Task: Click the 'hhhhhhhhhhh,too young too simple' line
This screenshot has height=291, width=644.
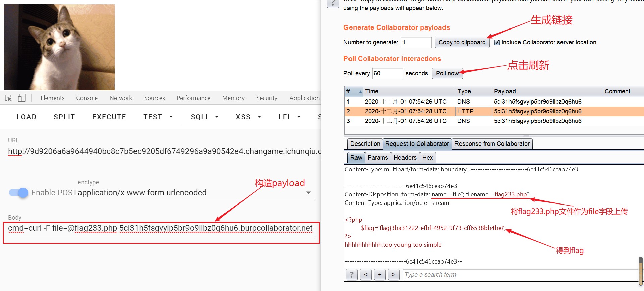Action: click(393, 245)
